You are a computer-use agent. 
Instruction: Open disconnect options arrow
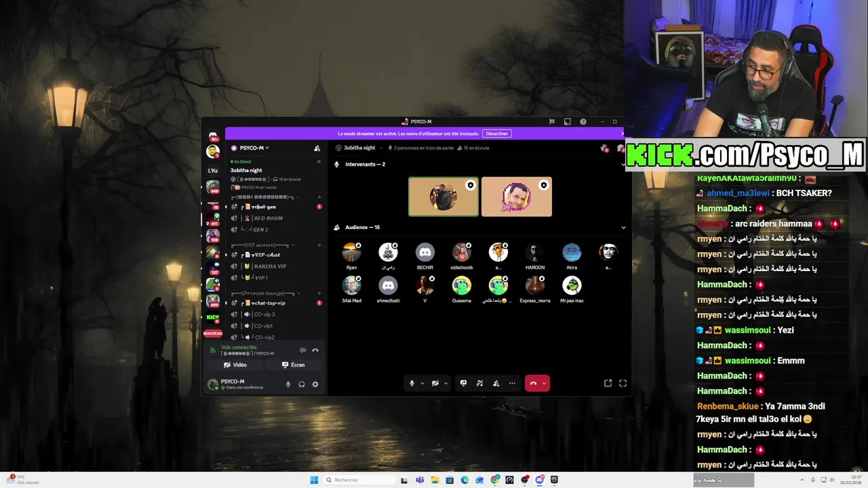click(x=544, y=383)
